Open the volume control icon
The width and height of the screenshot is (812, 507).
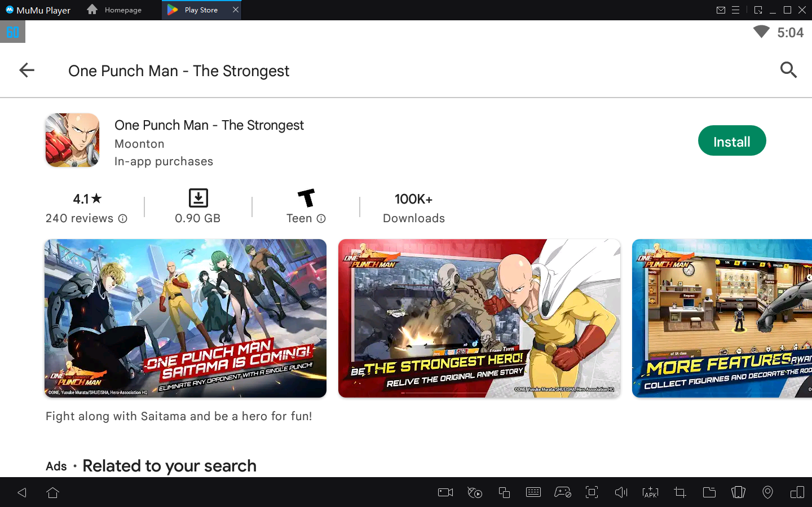coord(621,492)
